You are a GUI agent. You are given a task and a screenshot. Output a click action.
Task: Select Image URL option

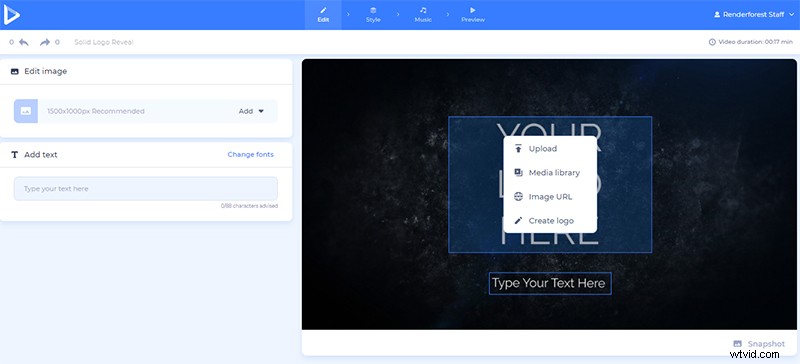550,197
